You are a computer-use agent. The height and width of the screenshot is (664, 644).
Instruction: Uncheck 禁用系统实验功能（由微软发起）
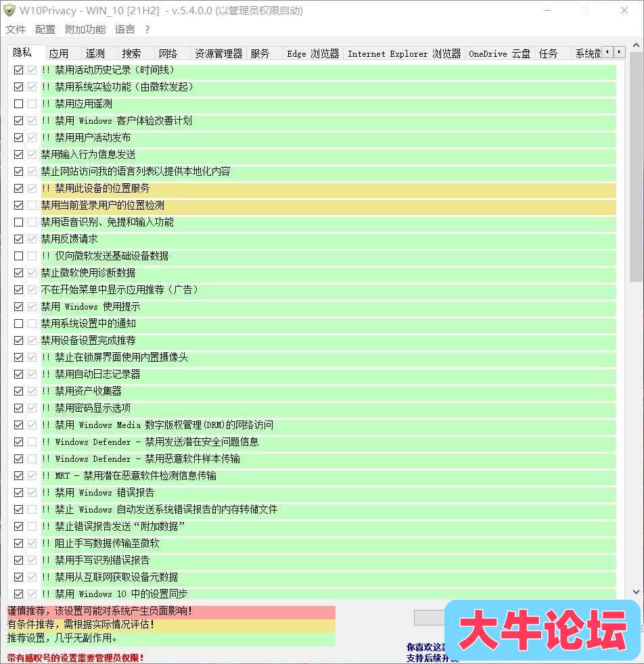pyautogui.click(x=19, y=87)
